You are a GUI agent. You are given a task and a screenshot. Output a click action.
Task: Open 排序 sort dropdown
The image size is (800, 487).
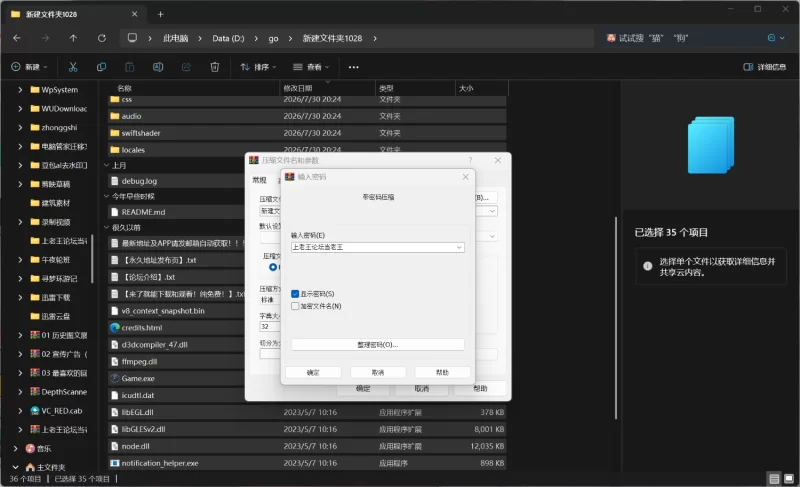click(258, 67)
